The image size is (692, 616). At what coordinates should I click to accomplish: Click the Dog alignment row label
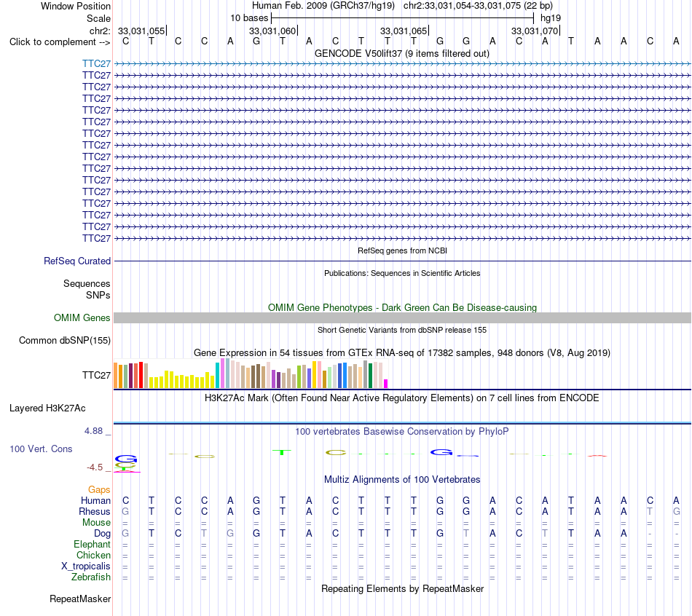pyautogui.click(x=102, y=533)
